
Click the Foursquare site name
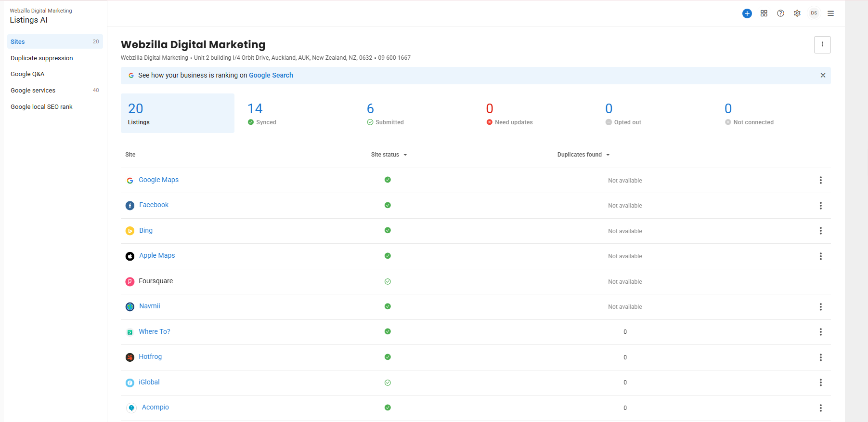155,281
